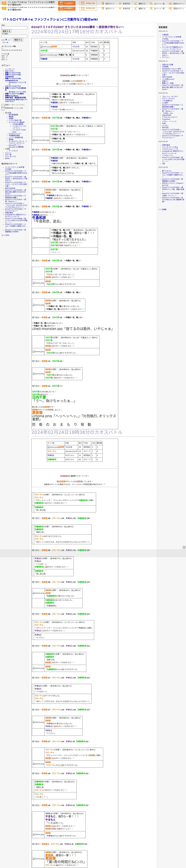The image size is (186, 868).
Task: Click 検索する button beside and/or radios
Action: tap(18, 40)
